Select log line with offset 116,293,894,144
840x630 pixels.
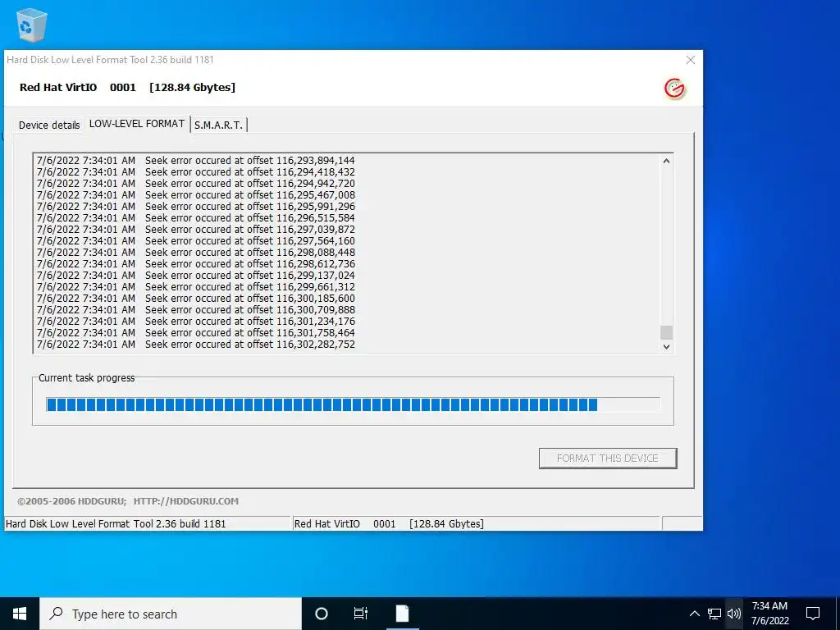pyautogui.click(x=195, y=161)
